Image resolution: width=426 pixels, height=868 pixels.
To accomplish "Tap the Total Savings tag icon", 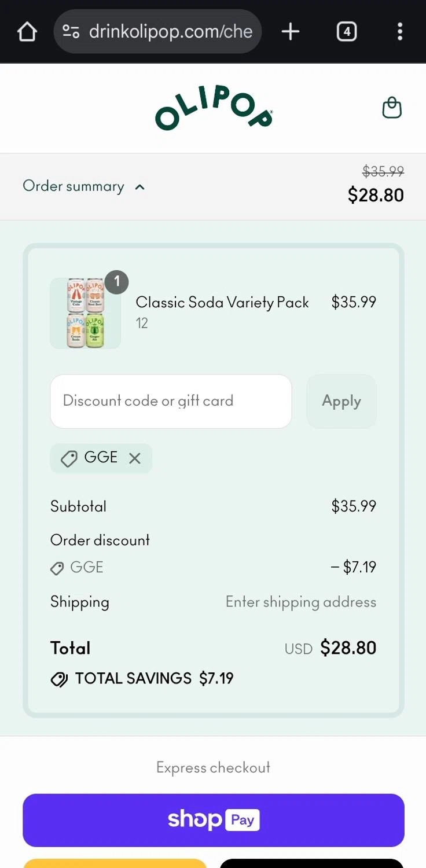I will [59, 679].
